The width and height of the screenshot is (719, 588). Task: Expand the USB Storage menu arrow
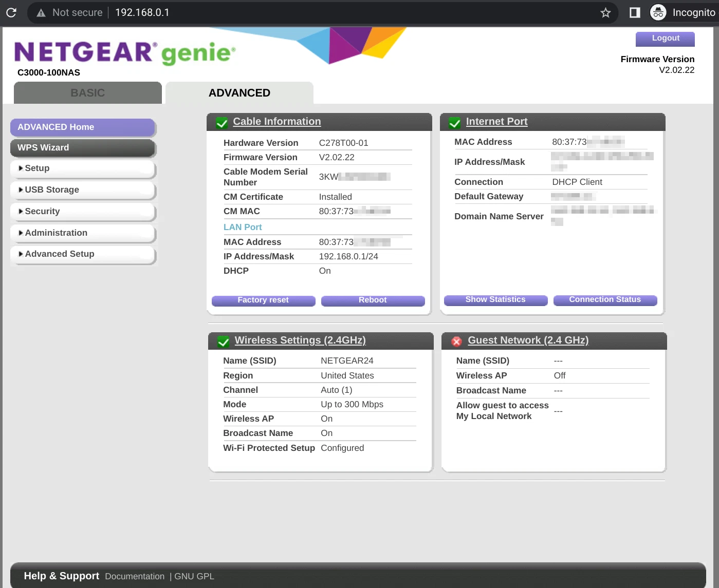21,189
